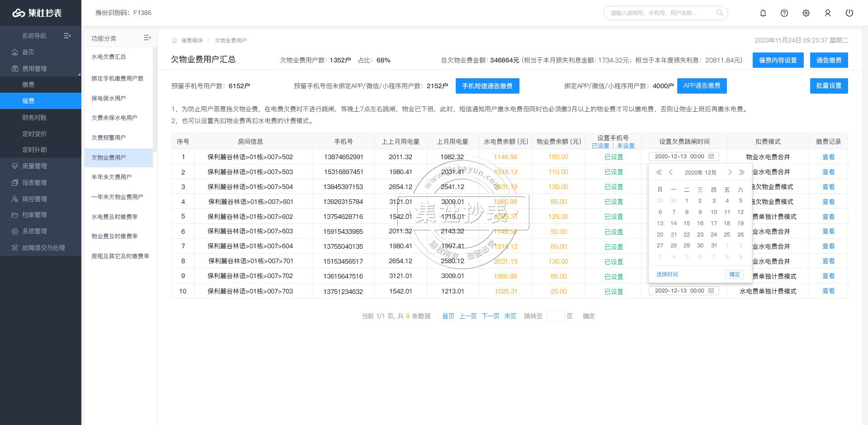The height and width of the screenshot is (425, 868).
Task: Go to next month in calendar
Action: click(730, 172)
